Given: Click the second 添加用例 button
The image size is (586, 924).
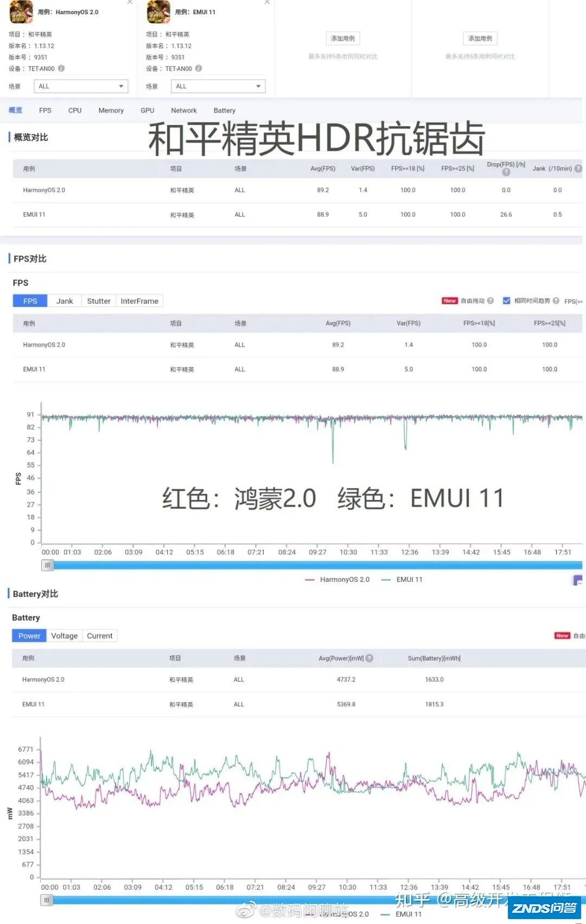Looking at the screenshot, I should click(x=480, y=39).
